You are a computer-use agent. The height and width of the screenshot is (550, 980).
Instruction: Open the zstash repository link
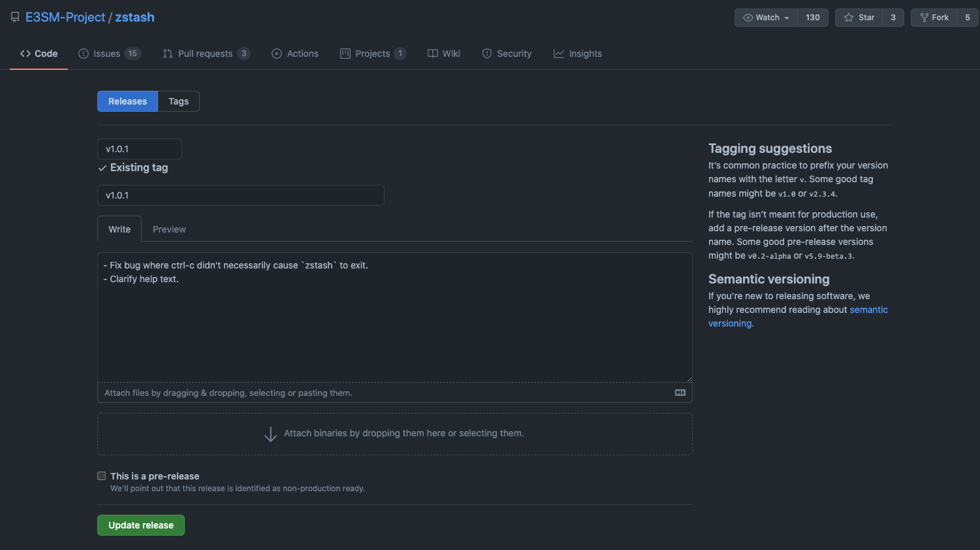pyautogui.click(x=134, y=18)
